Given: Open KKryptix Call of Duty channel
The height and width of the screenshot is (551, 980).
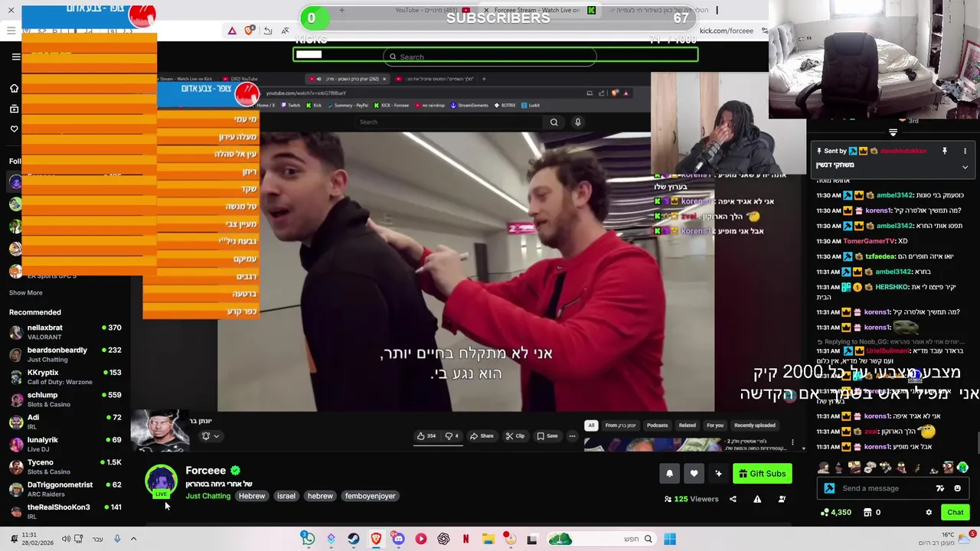Looking at the screenshot, I should 65,377.
